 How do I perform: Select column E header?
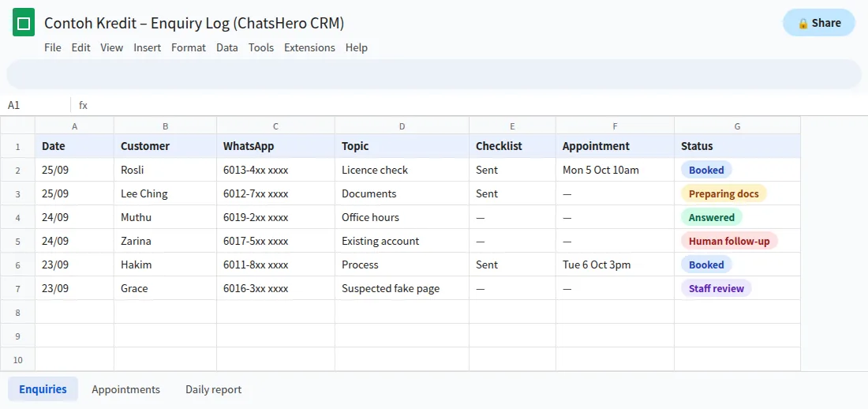point(513,126)
